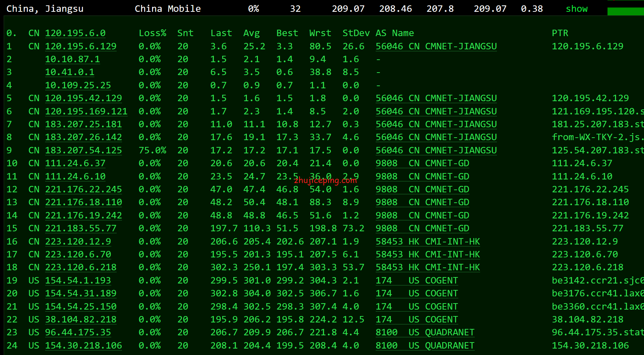This screenshot has width=644, height=355.
Task: Open IP link 10.41.0.1
Action: pyautogui.click(x=70, y=72)
